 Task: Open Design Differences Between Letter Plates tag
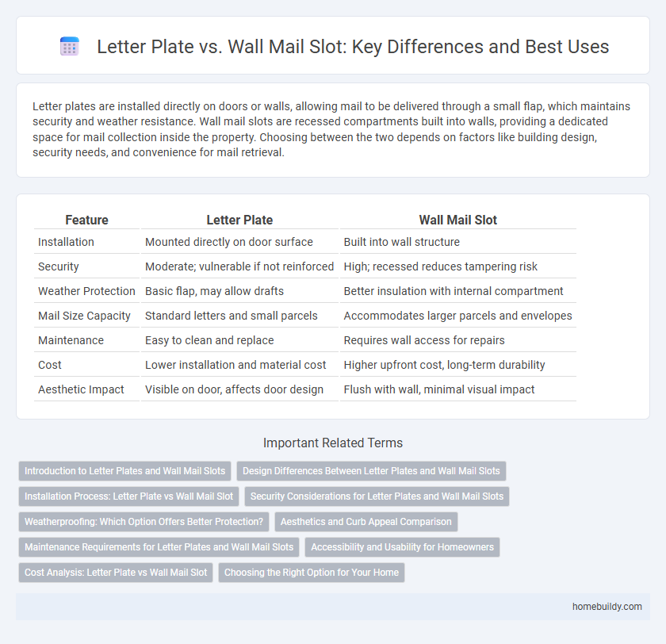click(371, 470)
